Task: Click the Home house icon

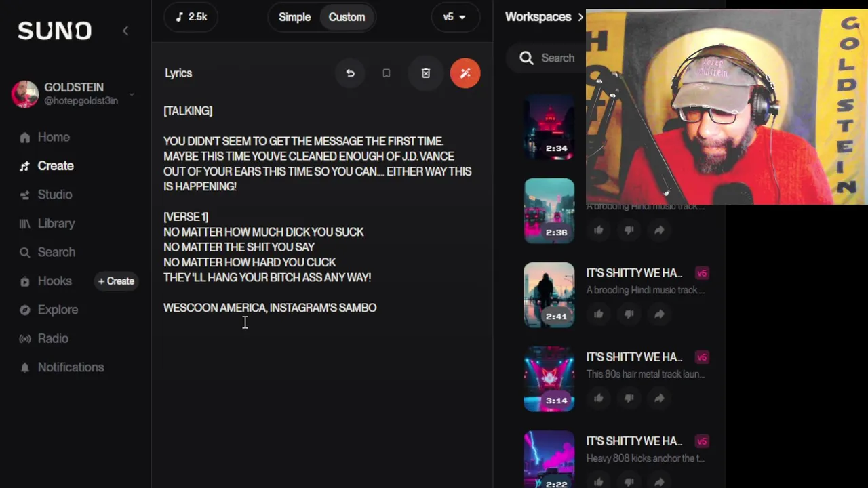Action: [25, 138]
